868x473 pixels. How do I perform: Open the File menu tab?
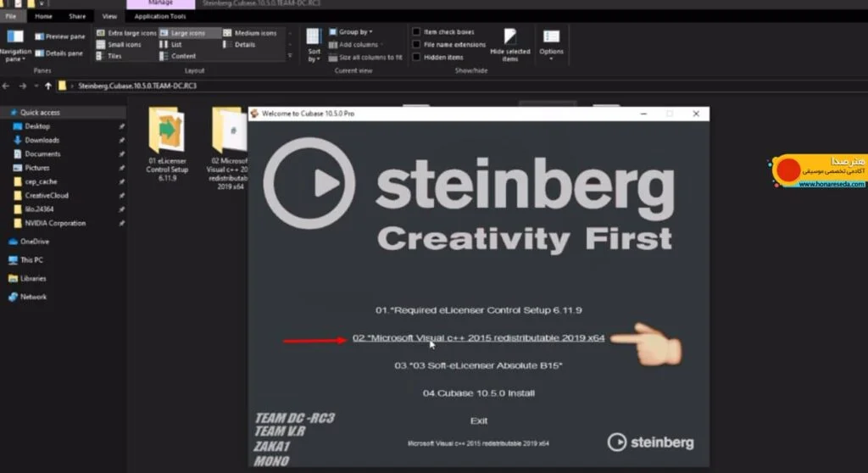[x=10, y=16]
